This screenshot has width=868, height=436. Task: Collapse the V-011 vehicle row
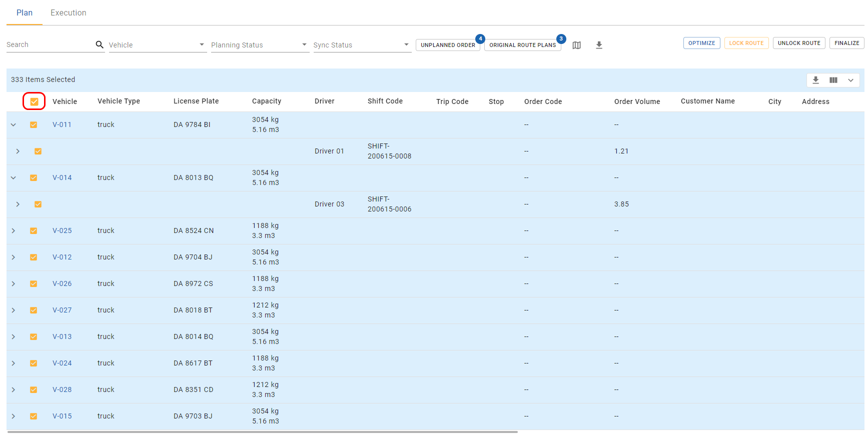[14, 124]
